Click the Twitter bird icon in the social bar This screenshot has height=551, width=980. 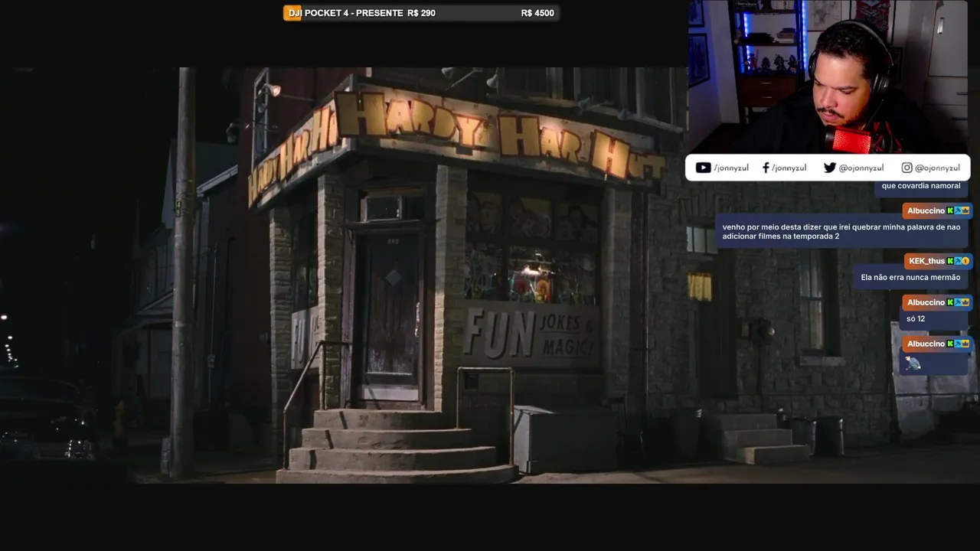[x=830, y=168]
